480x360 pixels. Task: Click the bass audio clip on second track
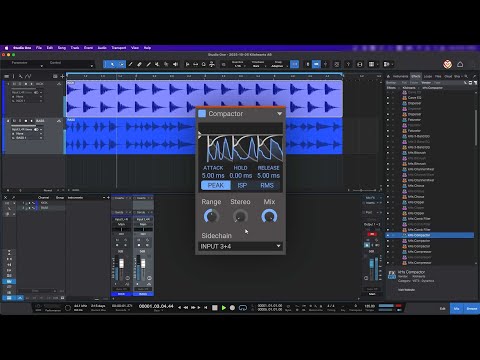pyautogui.click(x=130, y=136)
